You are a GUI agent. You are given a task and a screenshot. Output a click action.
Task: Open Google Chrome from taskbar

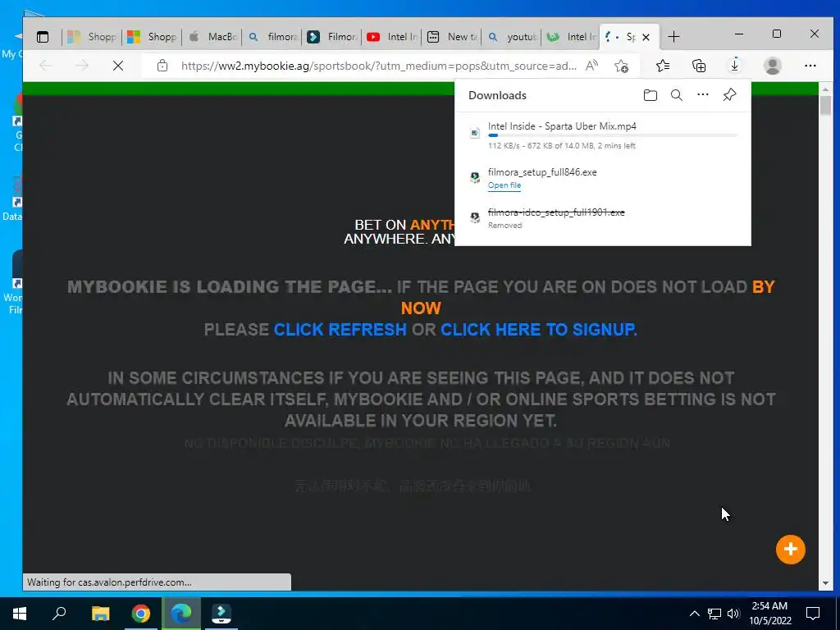point(141,614)
